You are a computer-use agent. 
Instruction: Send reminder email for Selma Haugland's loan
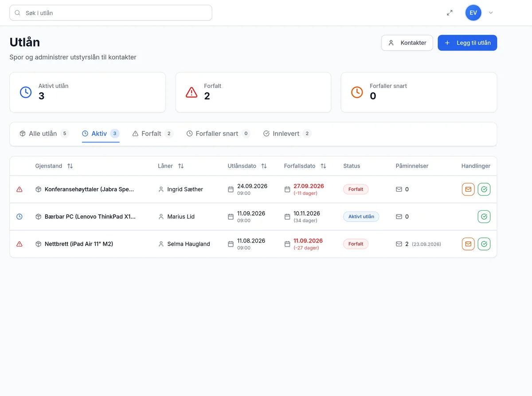point(468,244)
